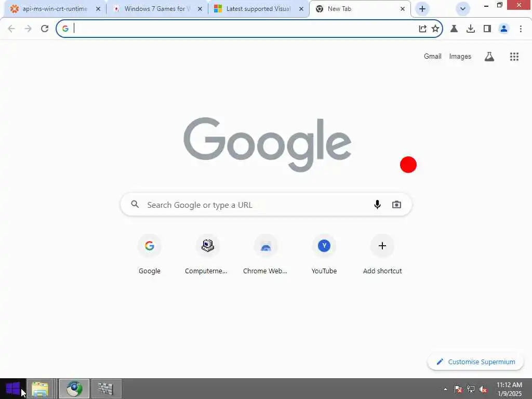
Task: Open a new tab with plus button
Action: click(422, 9)
